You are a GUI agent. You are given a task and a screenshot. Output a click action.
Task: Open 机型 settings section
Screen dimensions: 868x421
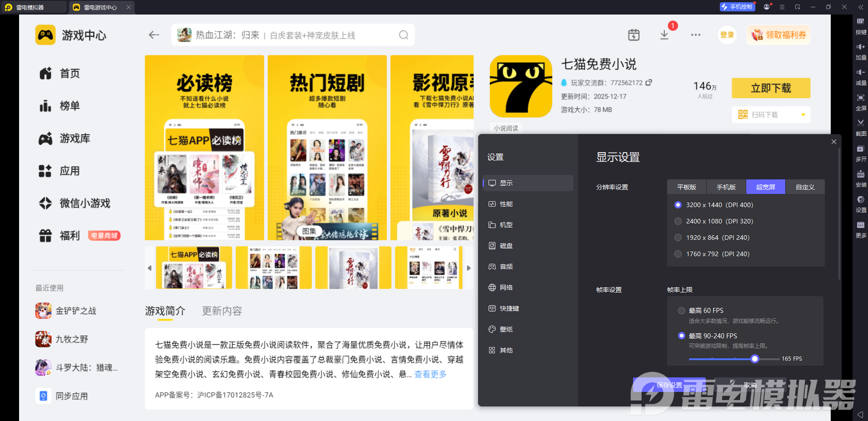[528, 225]
